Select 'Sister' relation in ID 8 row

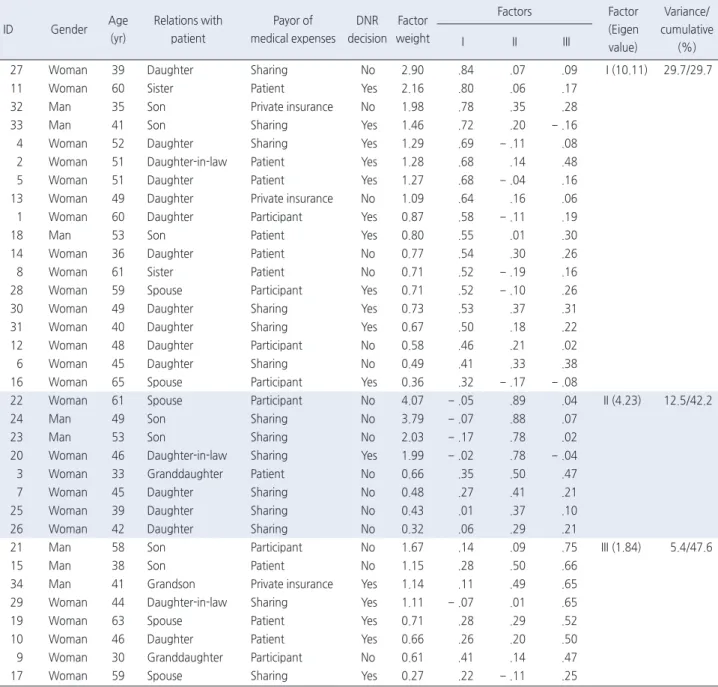160,272
